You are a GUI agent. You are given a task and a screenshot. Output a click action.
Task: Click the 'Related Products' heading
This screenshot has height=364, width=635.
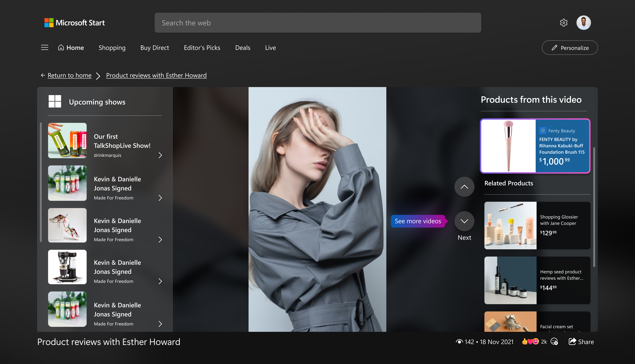[x=509, y=183]
